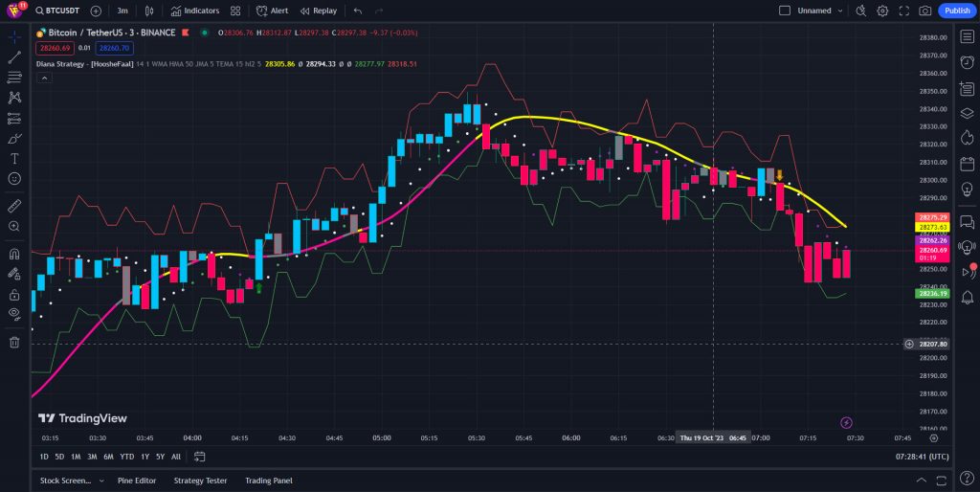Viewport: 980px width, 492px height.
Task: Open indicator templates grid
Action: [x=235, y=11]
